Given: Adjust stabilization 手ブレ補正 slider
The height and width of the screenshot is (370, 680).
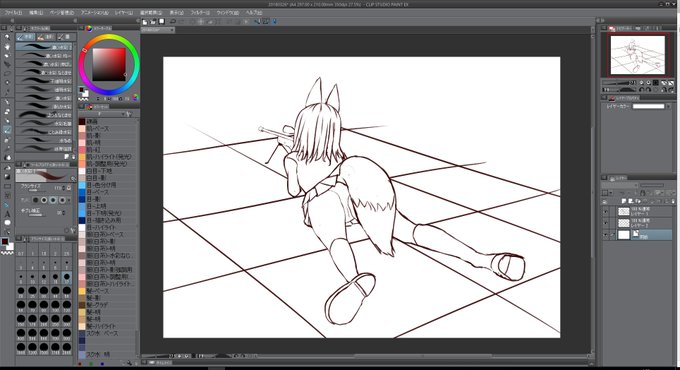Looking at the screenshot, I should (x=36, y=214).
